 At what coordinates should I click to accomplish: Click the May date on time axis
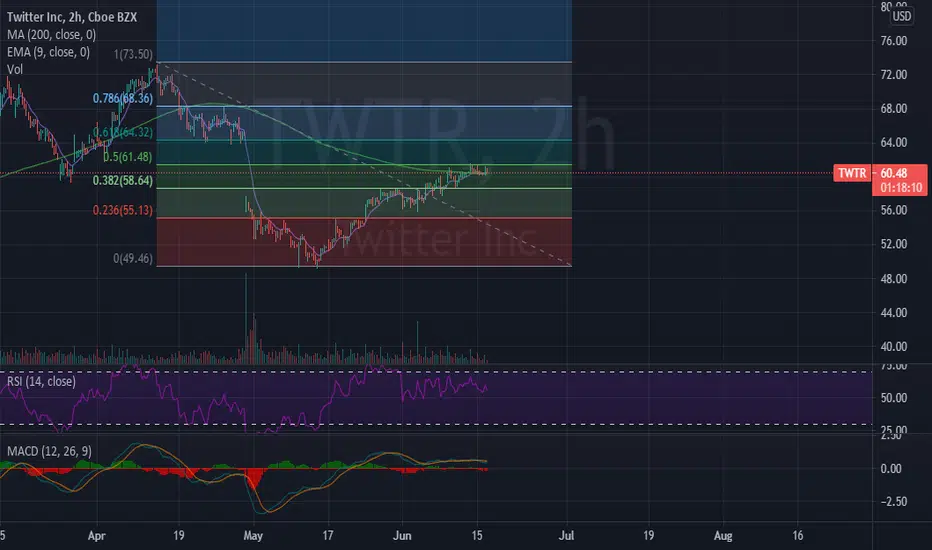[253, 536]
